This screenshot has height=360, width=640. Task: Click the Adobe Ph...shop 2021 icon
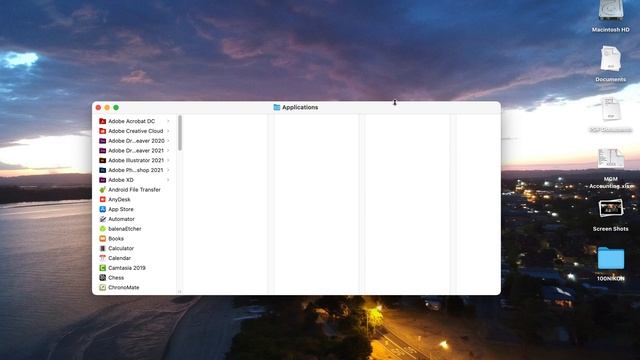(x=102, y=170)
